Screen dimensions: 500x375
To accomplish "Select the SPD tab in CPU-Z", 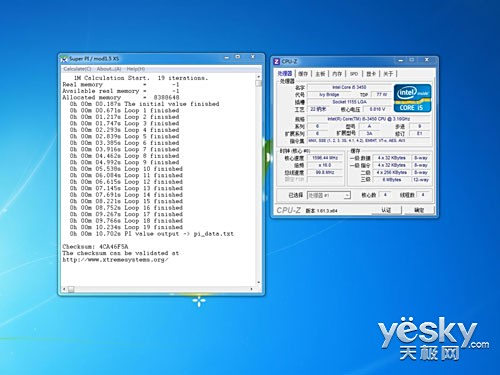I will [354, 74].
